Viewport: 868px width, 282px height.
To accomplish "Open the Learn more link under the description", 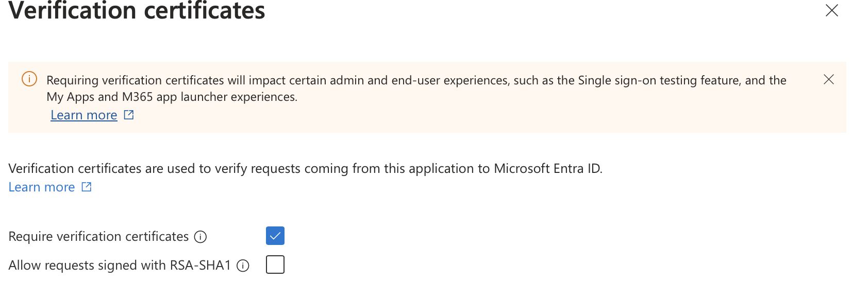I will (x=42, y=187).
